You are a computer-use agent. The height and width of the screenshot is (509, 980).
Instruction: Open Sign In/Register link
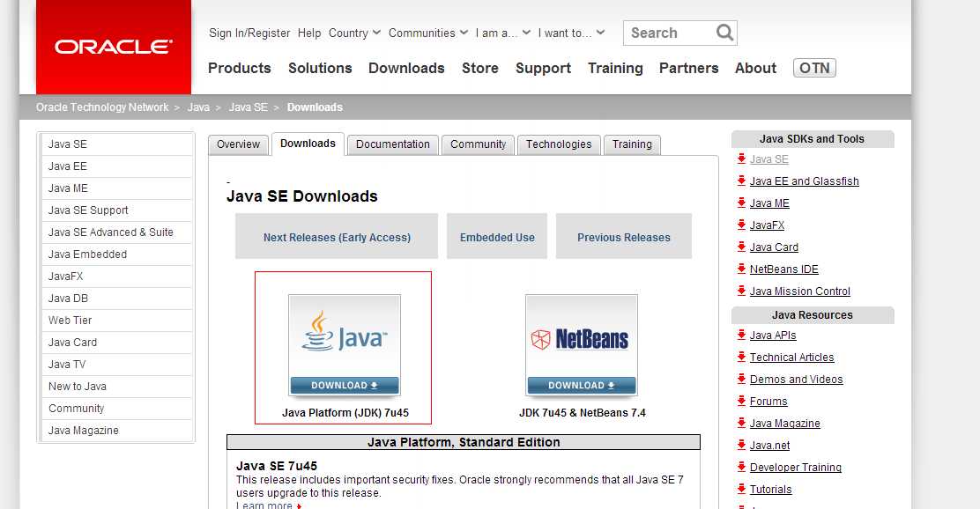pyautogui.click(x=249, y=33)
